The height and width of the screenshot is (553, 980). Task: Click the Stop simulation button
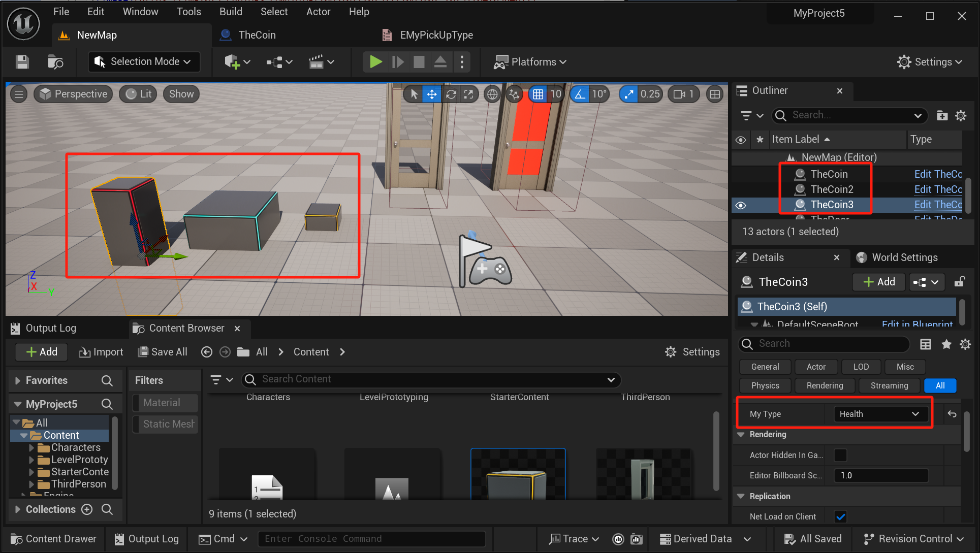point(419,62)
